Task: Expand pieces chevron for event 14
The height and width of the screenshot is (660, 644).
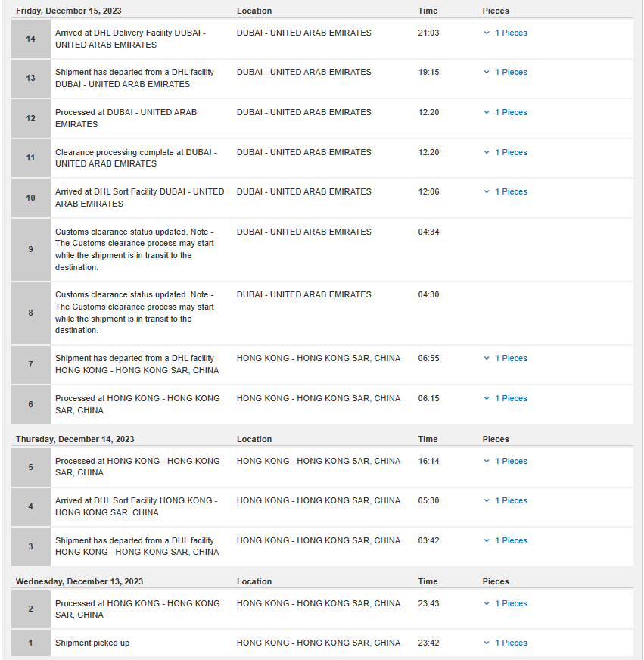Action: pos(487,33)
